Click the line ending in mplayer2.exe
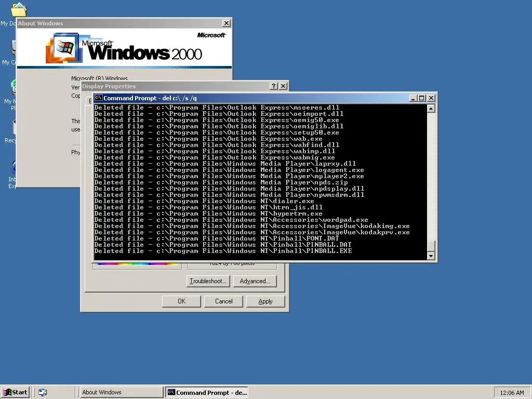 point(229,176)
